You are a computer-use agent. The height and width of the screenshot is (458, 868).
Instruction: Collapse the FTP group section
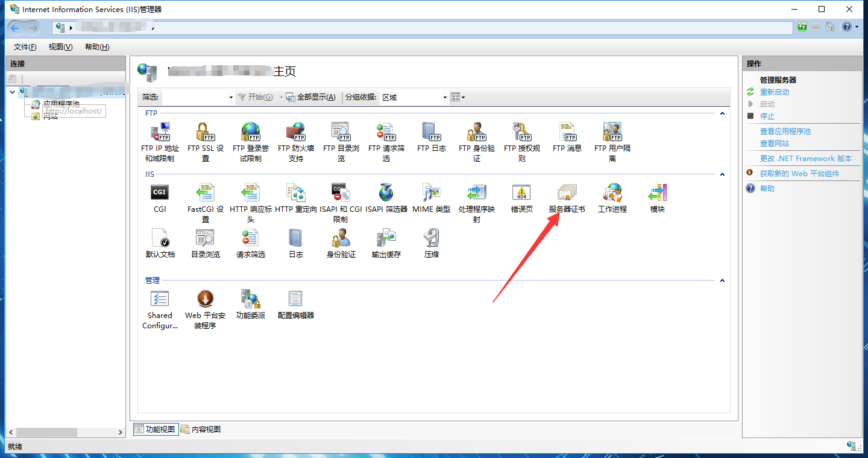point(722,113)
